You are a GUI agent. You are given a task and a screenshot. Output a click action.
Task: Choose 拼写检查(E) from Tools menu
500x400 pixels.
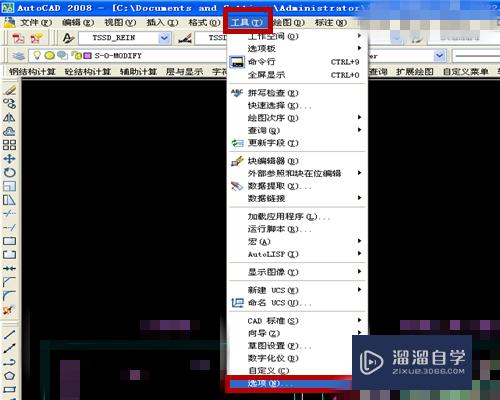coord(298,93)
